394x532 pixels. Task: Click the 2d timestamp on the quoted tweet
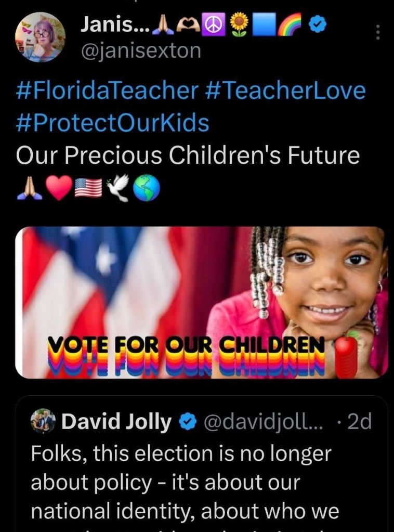tap(359, 421)
